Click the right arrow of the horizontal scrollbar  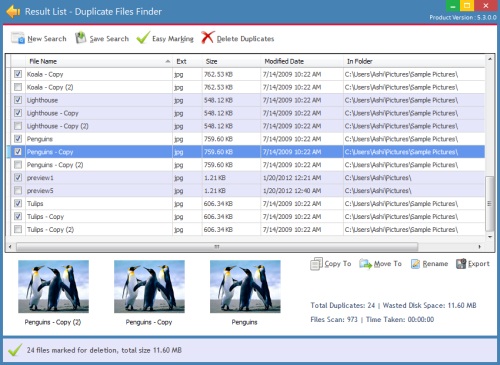click(480, 247)
